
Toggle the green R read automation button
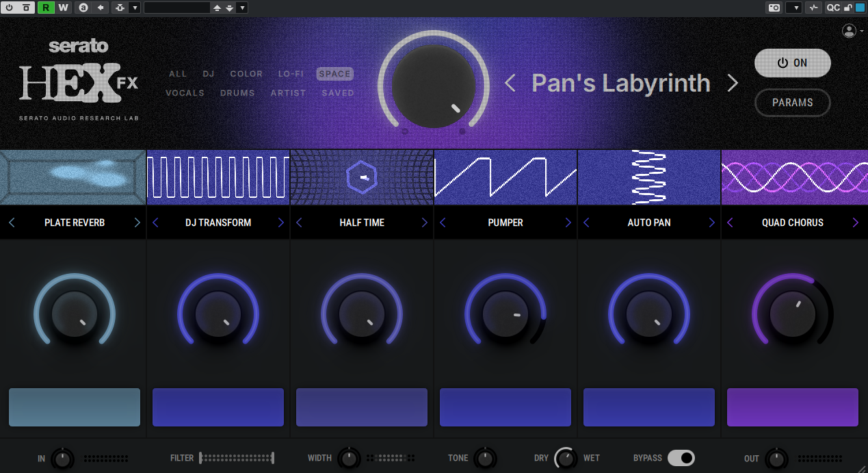(46, 8)
